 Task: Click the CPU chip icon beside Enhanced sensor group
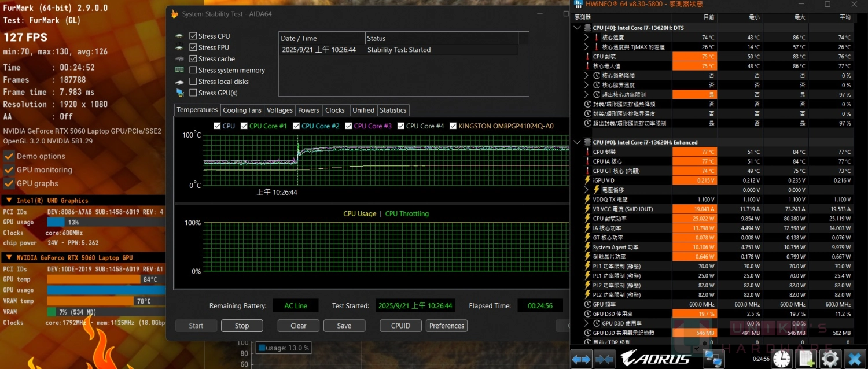(x=587, y=142)
